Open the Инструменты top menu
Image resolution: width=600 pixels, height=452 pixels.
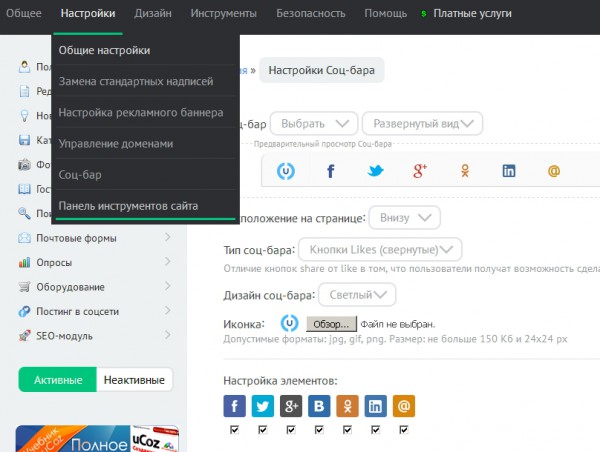click(x=223, y=13)
